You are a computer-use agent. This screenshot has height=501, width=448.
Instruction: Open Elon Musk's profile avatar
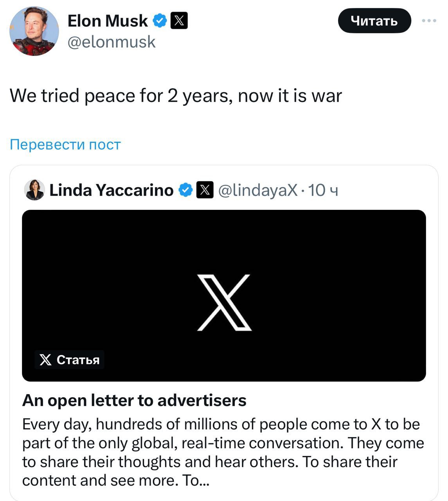34,31
